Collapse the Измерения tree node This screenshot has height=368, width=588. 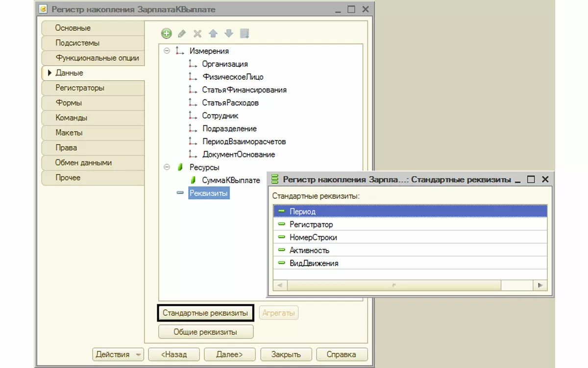tap(167, 50)
